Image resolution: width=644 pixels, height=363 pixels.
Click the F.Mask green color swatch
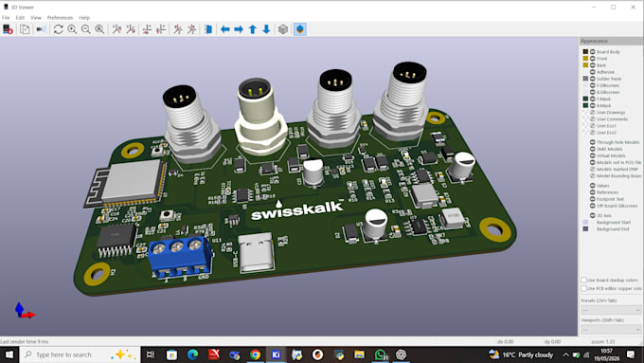(585, 99)
